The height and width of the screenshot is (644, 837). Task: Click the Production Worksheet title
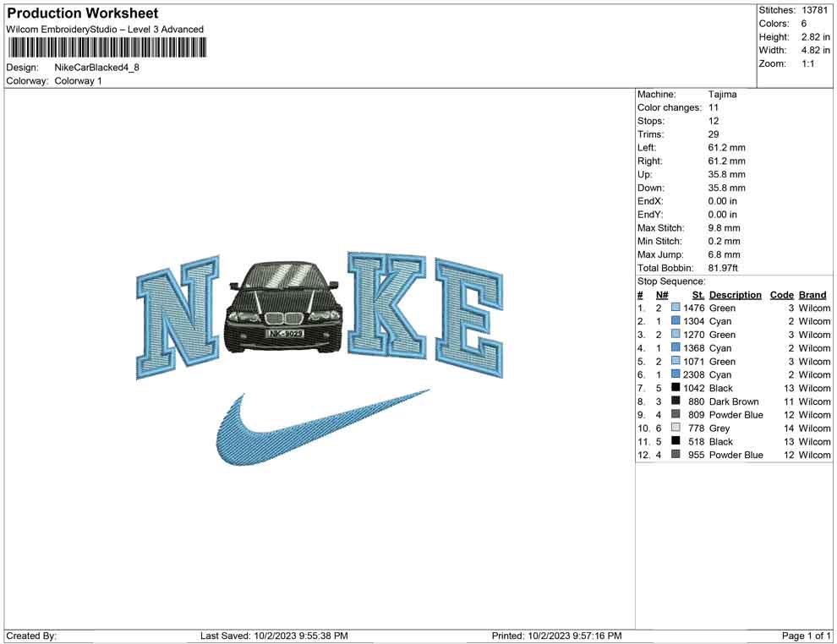pyautogui.click(x=82, y=13)
